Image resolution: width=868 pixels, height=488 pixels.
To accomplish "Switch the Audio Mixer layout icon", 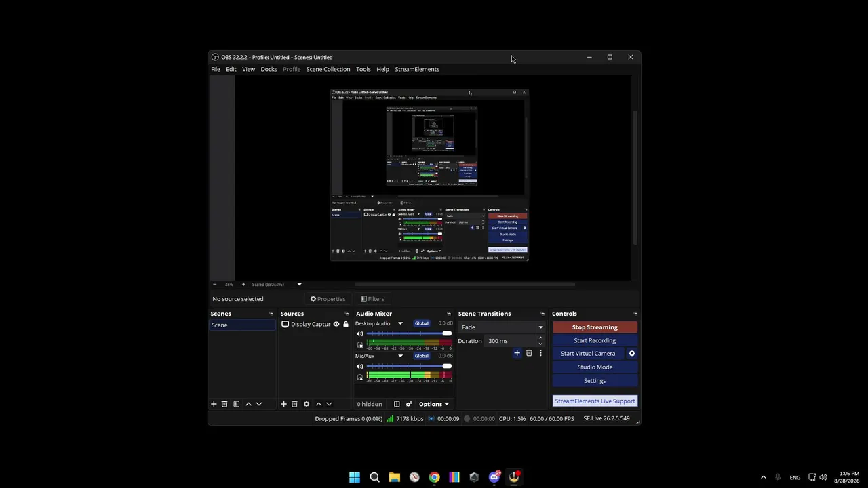I will tap(397, 404).
